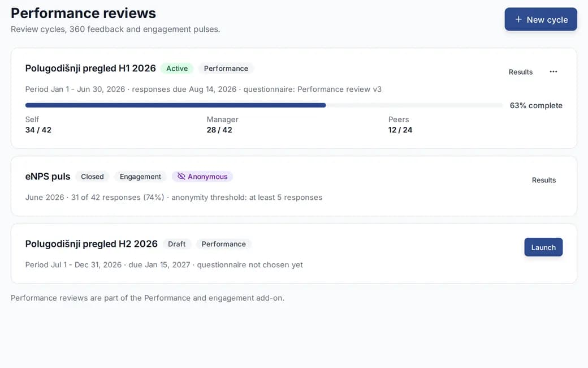
Task: Open the Polugodišnji pregled H1 2026 title
Action: click(90, 69)
